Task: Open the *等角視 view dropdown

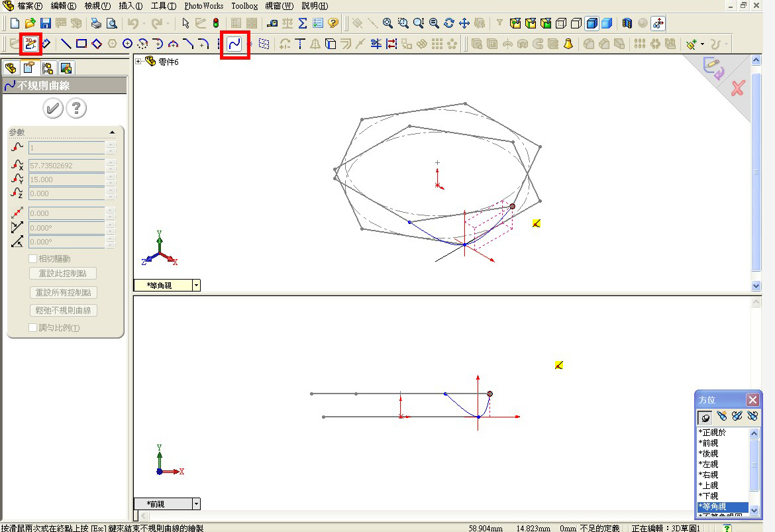Action: pos(194,285)
